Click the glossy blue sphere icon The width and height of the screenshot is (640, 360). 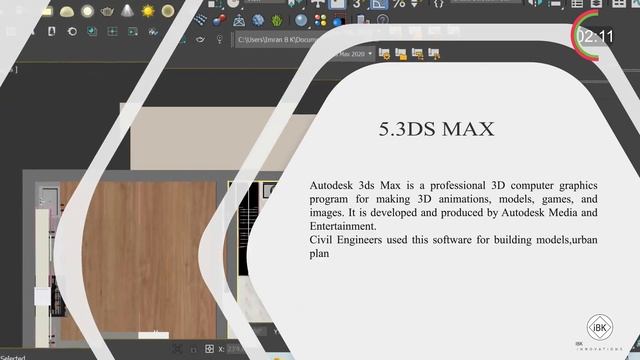point(301,20)
